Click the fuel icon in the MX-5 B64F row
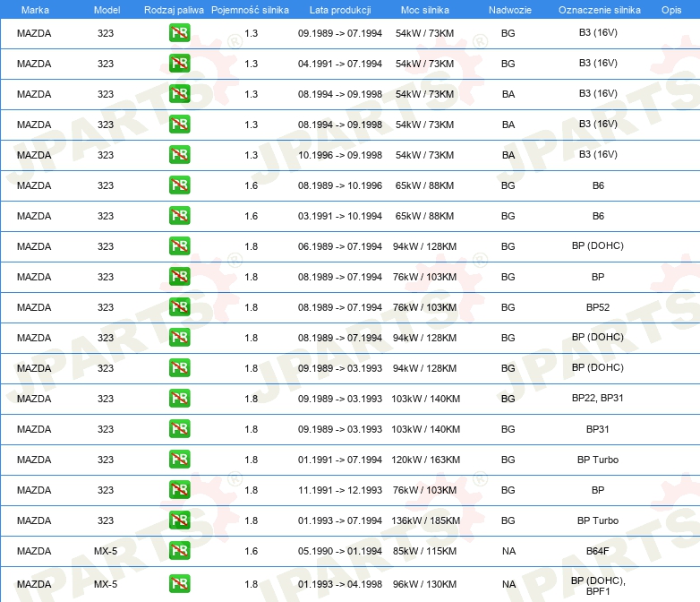Screen dimensions: 700x602 click(x=179, y=550)
